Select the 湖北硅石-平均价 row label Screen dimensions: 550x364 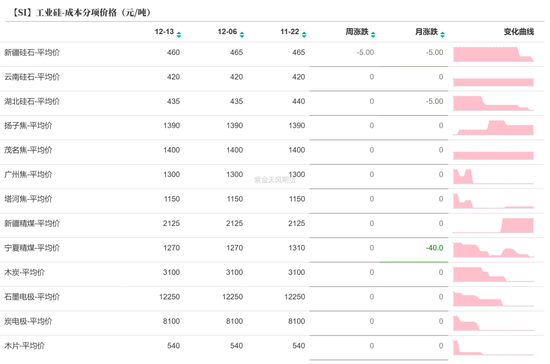[x=32, y=101]
